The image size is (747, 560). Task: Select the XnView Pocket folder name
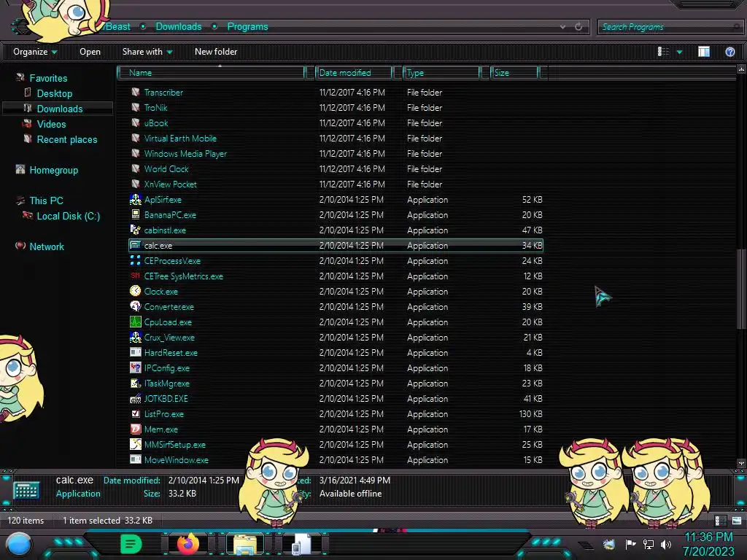[x=170, y=184]
